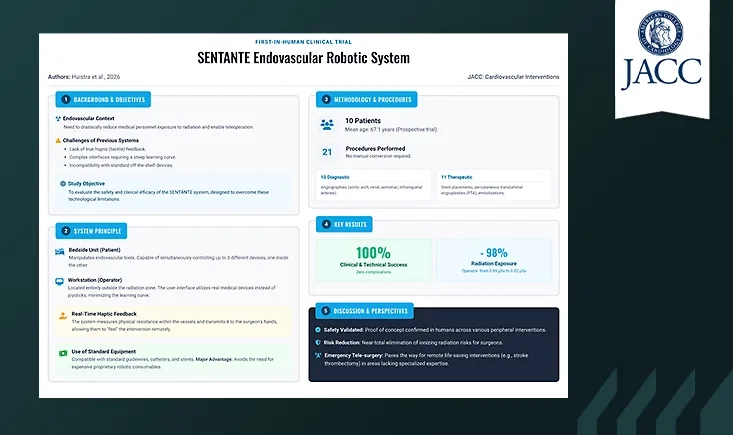Click the 11 Therapeutic procedures box
Screen dimensions: 733x435
[x=494, y=185]
